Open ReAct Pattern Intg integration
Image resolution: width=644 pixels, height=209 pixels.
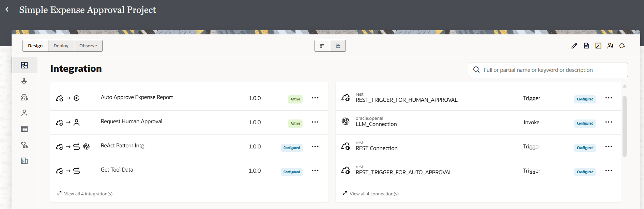(122, 146)
